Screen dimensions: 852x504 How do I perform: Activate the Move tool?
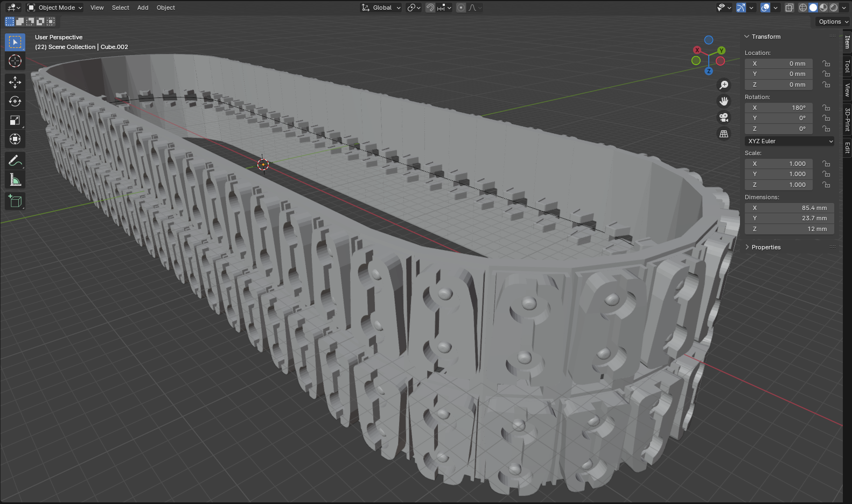click(x=15, y=82)
